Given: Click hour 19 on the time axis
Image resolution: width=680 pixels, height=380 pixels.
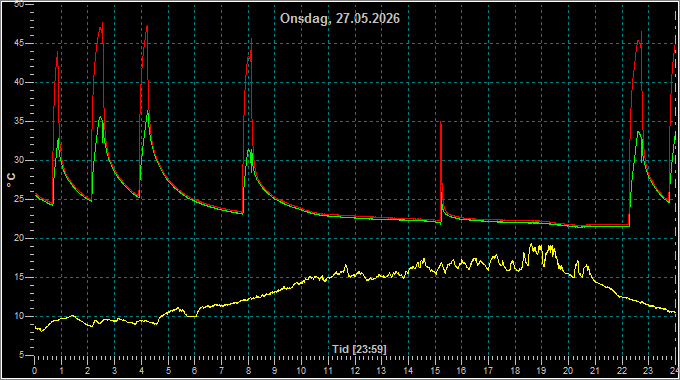Looking at the screenshot, I should point(542,371).
